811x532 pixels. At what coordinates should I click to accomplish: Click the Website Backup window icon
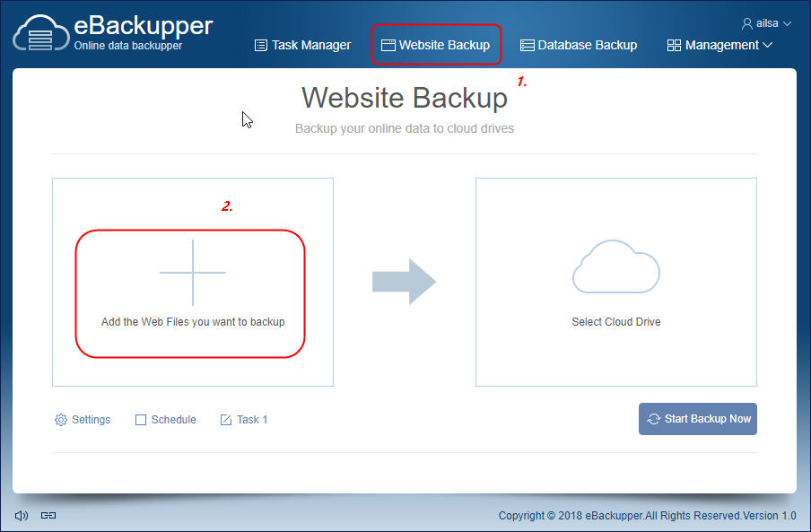coord(388,46)
